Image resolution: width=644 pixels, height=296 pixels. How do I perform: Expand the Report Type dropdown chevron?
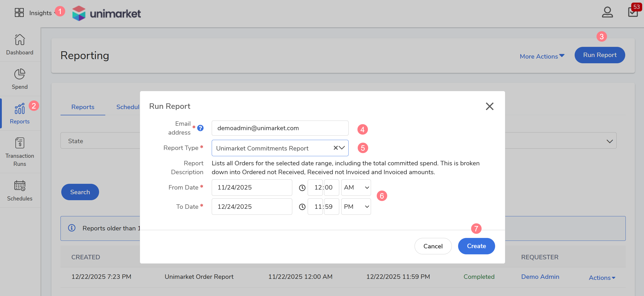click(342, 148)
